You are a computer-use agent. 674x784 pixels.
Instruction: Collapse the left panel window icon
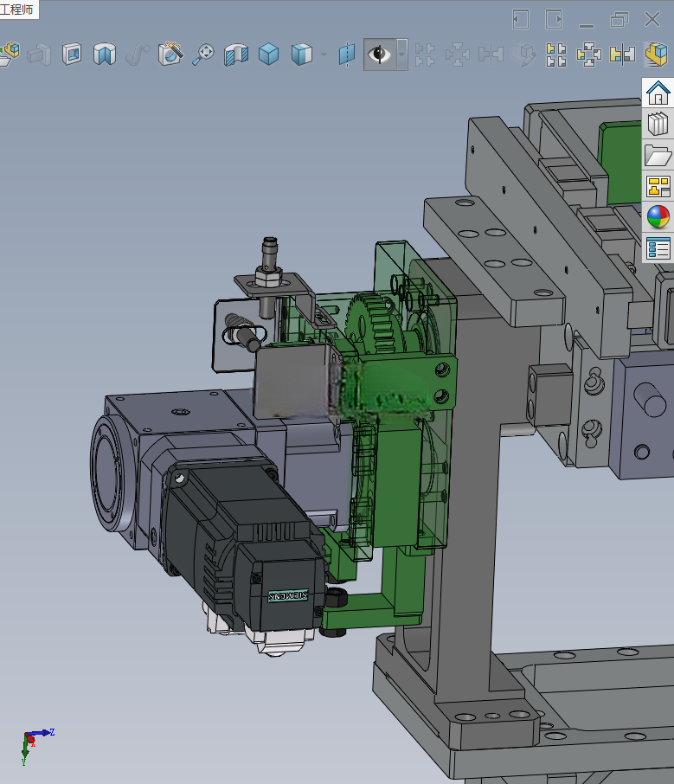click(x=521, y=20)
